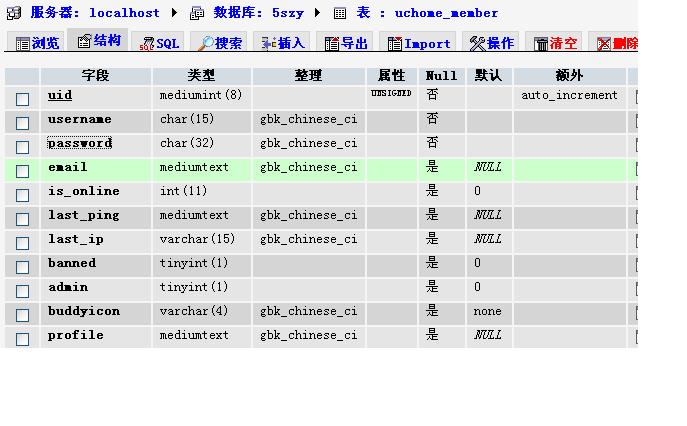This screenshot has height=426, width=687.
Task: Click the admin field name
Action: coord(68,287)
